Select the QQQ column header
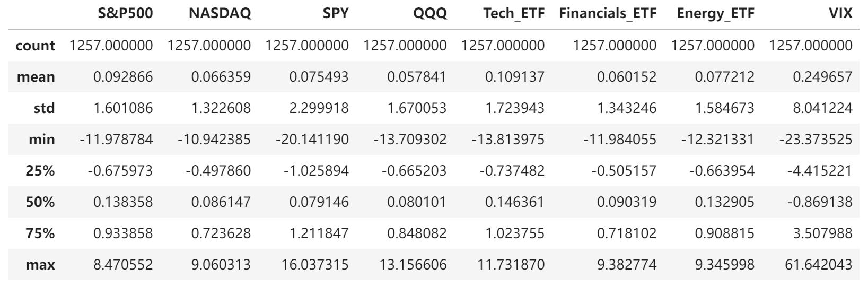The width and height of the screenshot is (868, 286). pos(430,14)
